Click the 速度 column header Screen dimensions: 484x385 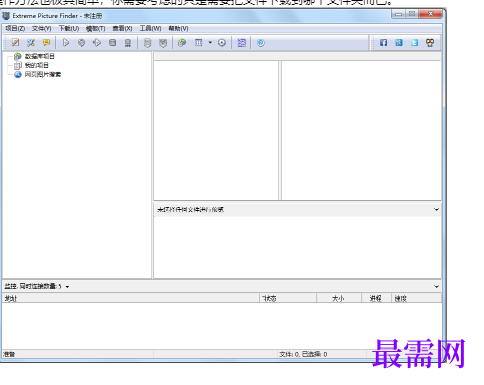coord(416,298)
